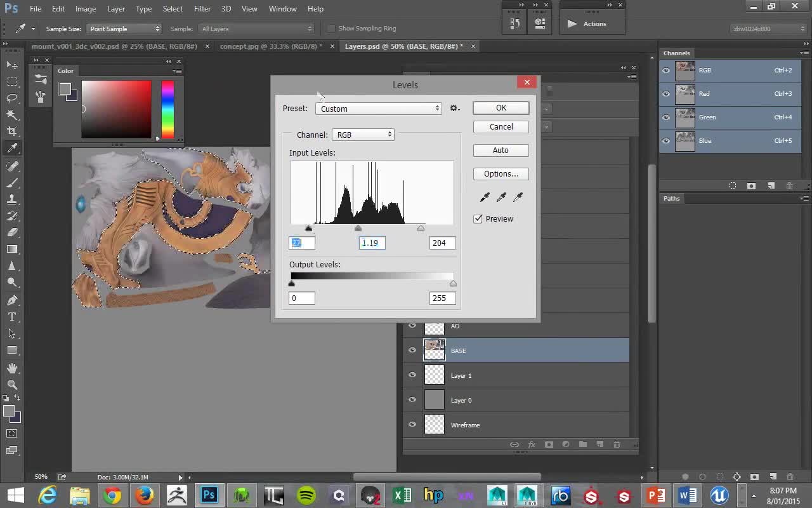Click the Actions panel play button
Image resolution: width=812 pixels, height=508 pixels.
pyautogui.click(x=572, y=24)
